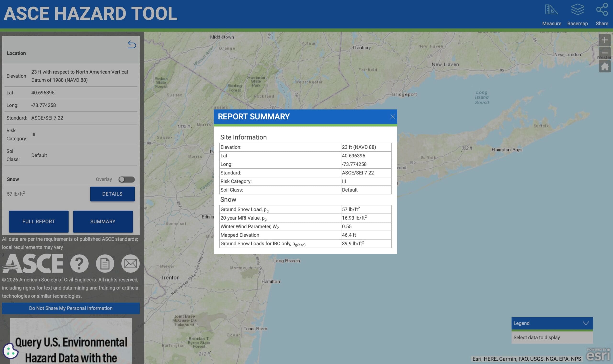This screenshot has height=364, width=613.
Task: Click Location panel longitude value
Action: pos(44,105)
